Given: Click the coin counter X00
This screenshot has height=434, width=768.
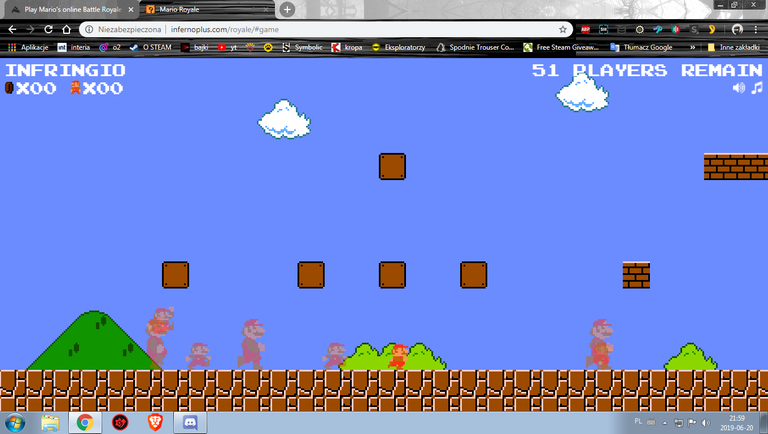Looking at the screenshot, I should (x=30, y=89).
